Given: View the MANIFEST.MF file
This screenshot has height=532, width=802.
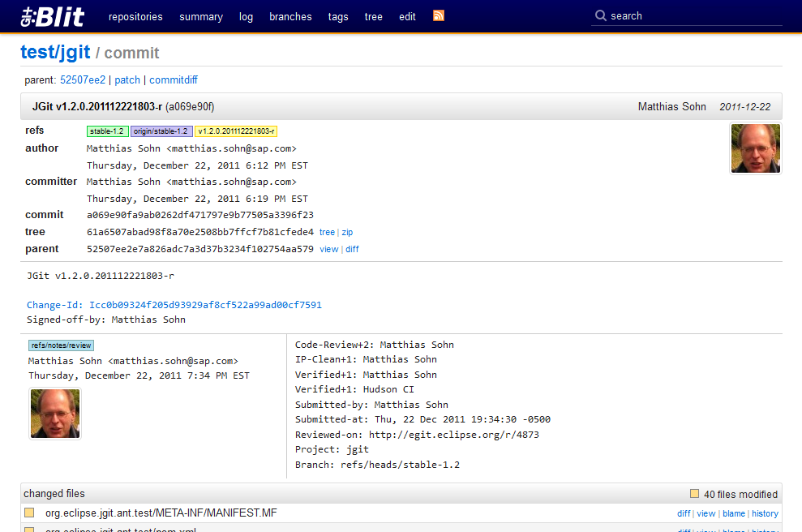Looking at the screenshot, I should pyautogui.click(x=706, y=513).
